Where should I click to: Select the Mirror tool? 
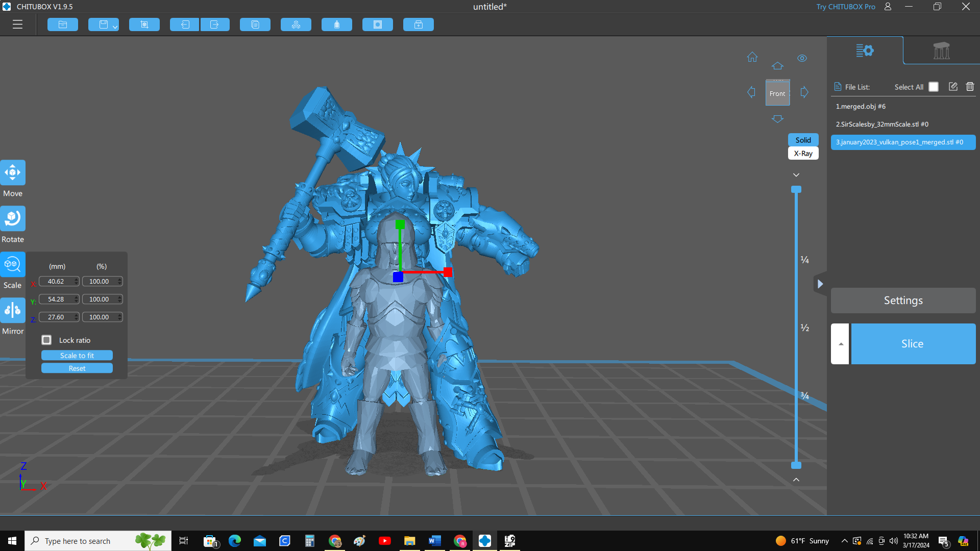click(13, 310)
